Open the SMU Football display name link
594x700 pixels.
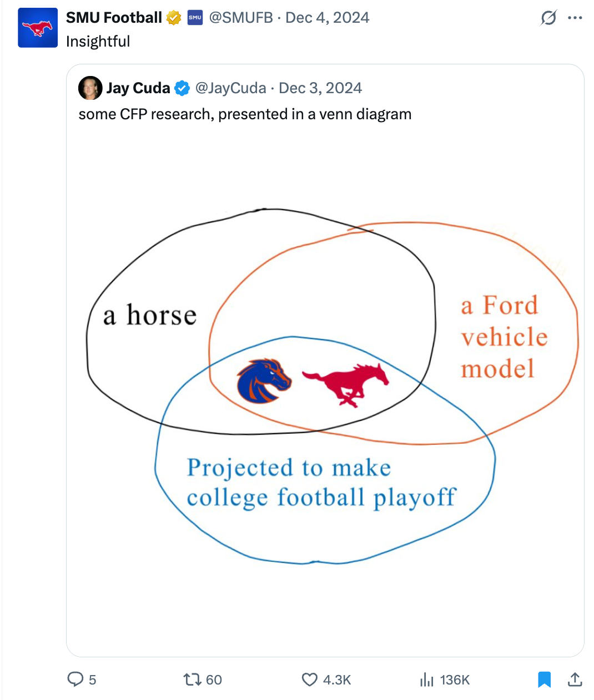(114, 18)
